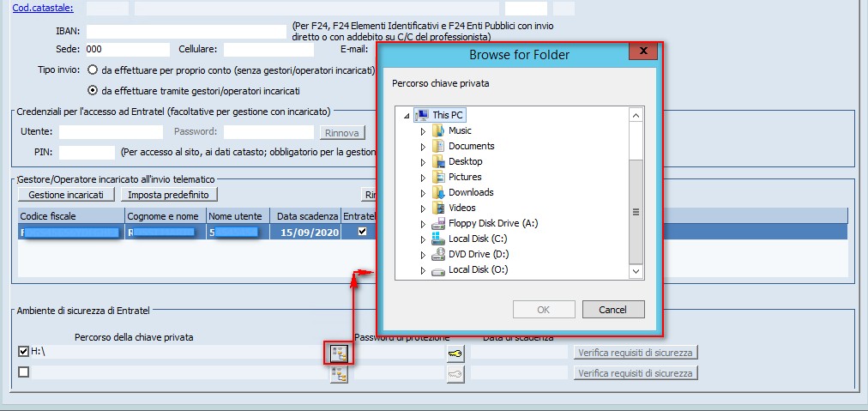Expand the Desktop folder node
This screenshot has width=868, height=411.
(x=424, y=162)
